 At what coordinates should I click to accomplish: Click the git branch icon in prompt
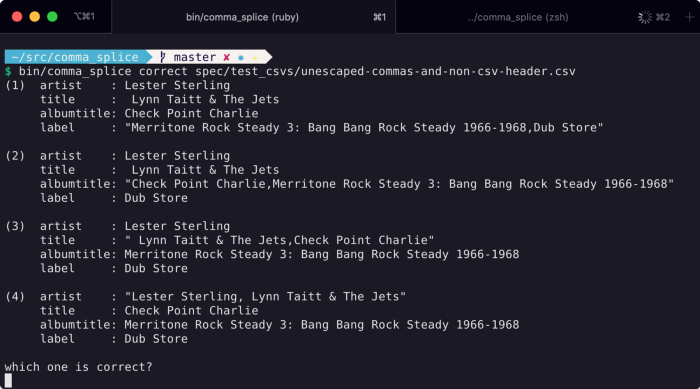click(163, 57)
